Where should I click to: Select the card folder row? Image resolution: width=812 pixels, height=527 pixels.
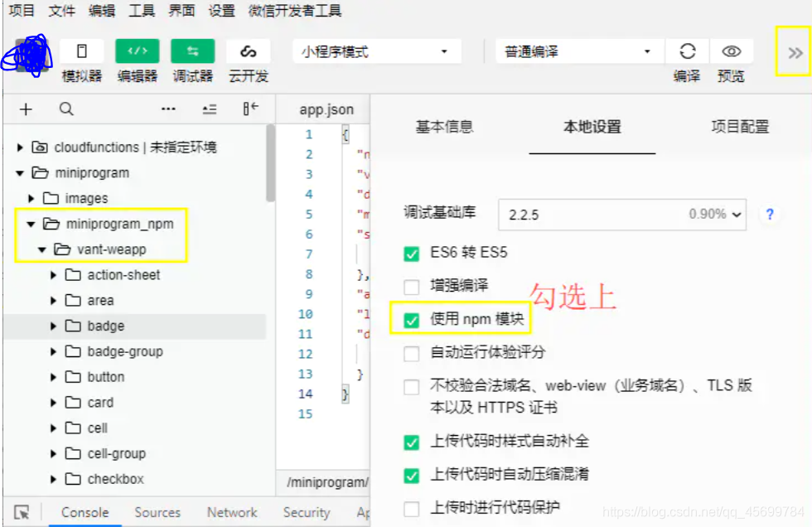(134, 402)
